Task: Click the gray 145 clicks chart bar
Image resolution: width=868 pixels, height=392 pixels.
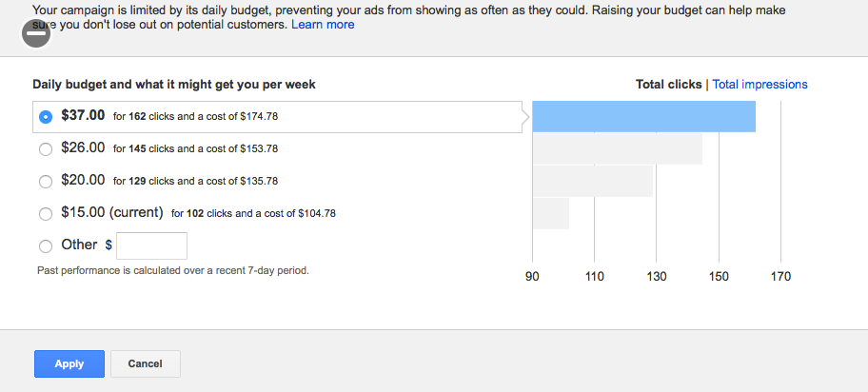Action: (x=618, y=149)
